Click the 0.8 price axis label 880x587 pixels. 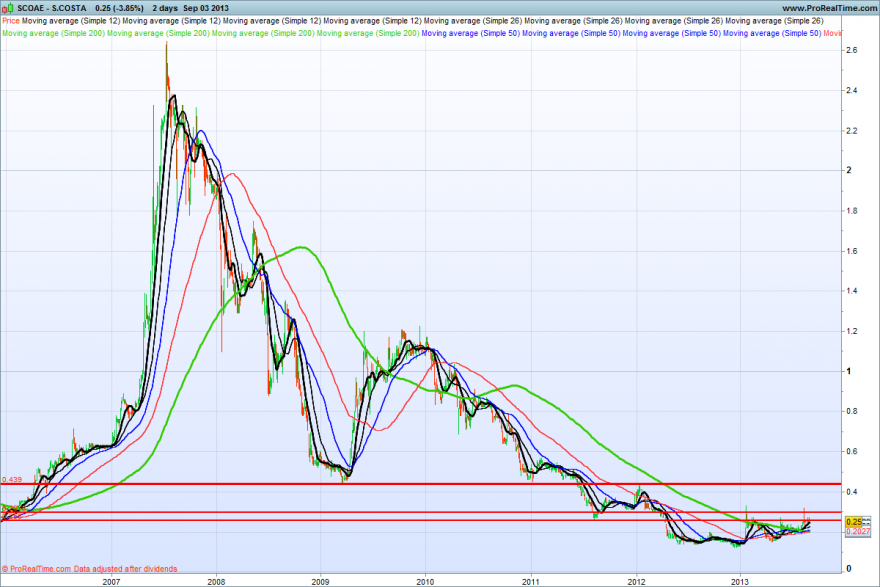[x=851, y=411]
